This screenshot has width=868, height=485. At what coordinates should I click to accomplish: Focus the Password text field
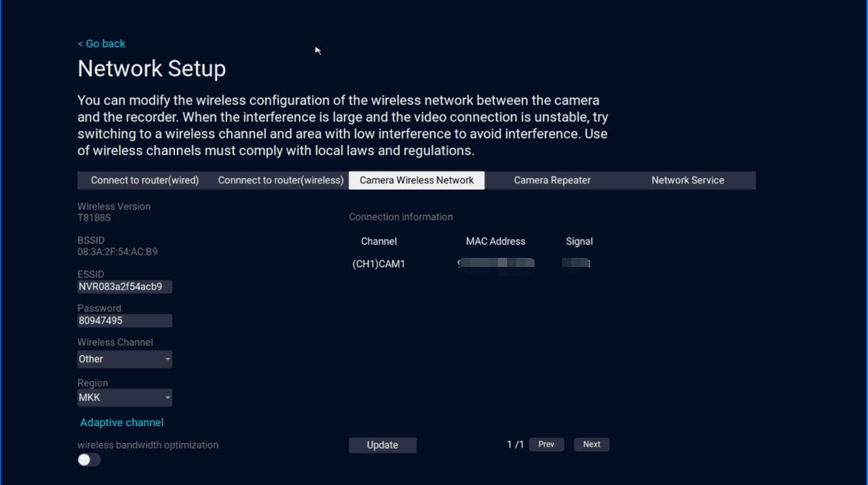tap(125, 321)
